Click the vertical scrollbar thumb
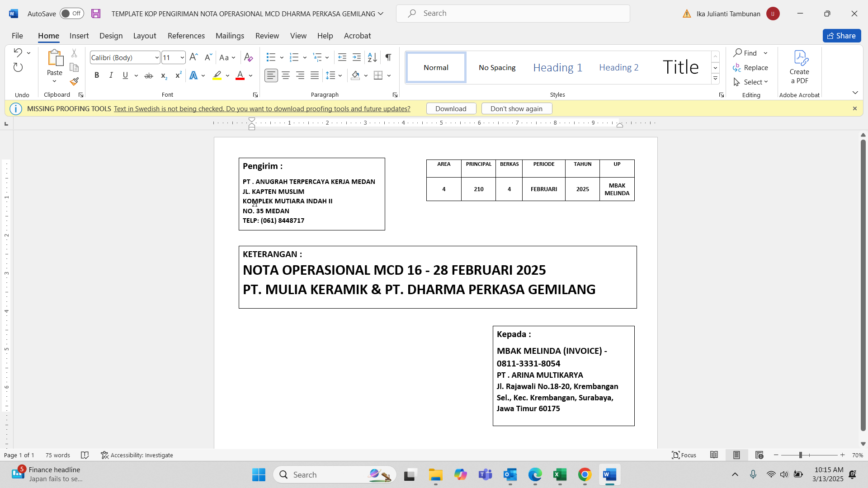Screen dimensions: 868x488 point(863,285)
